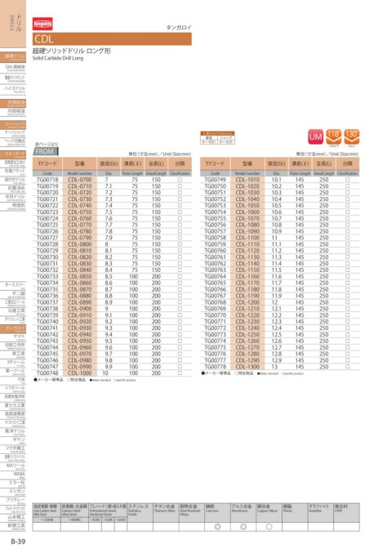This screenshot has height=553, width=392.
Task: Open the ハイスドリル sidebar tab
Action: click(x=13, y=89)
